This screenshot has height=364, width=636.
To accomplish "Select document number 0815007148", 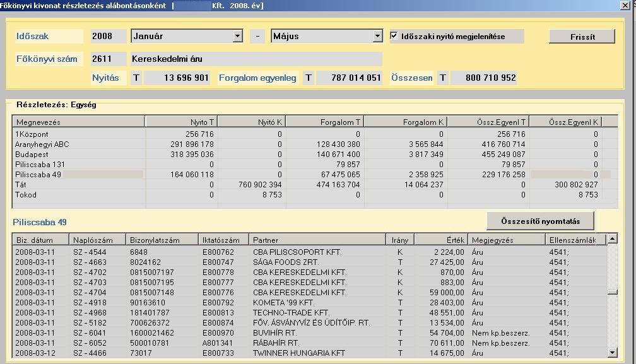I will 151,293.
